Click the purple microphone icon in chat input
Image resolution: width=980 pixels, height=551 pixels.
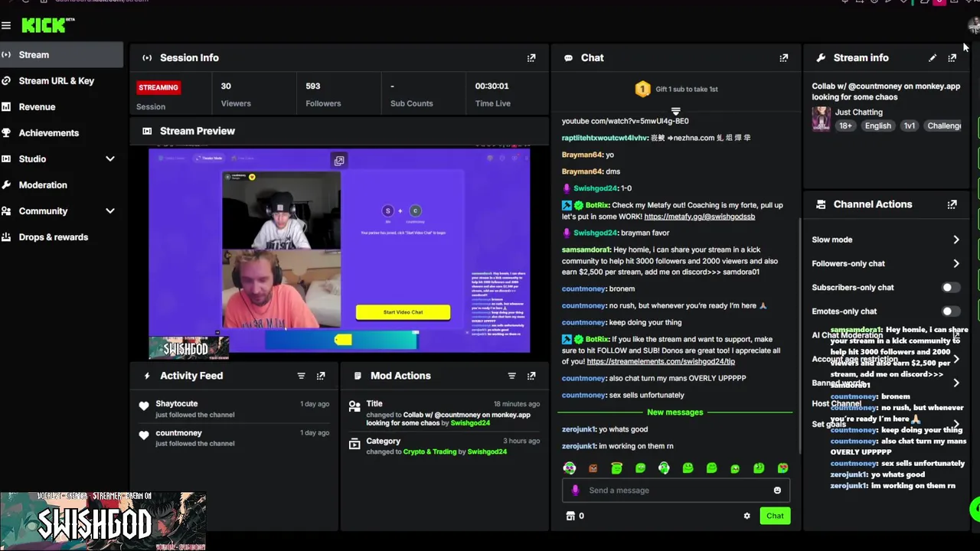pos(575,491)
